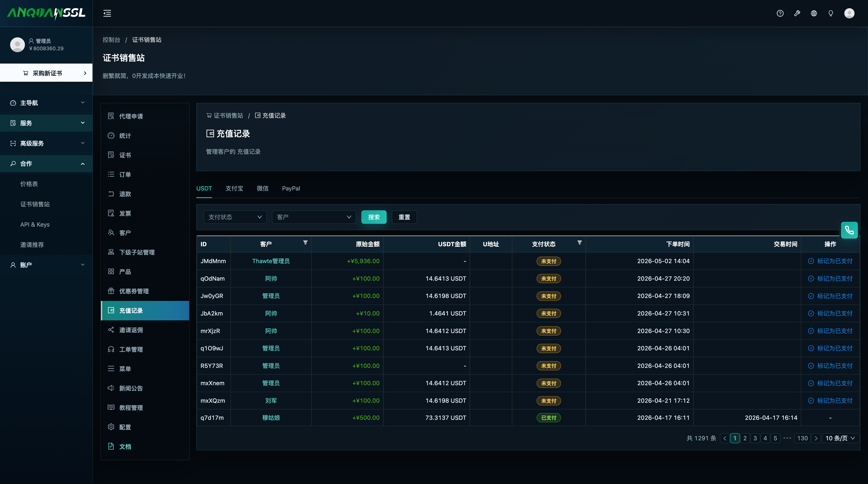Open the 客户 filter dropdown
This screenshot has height=484, width=868.
[x=314, y=217]
